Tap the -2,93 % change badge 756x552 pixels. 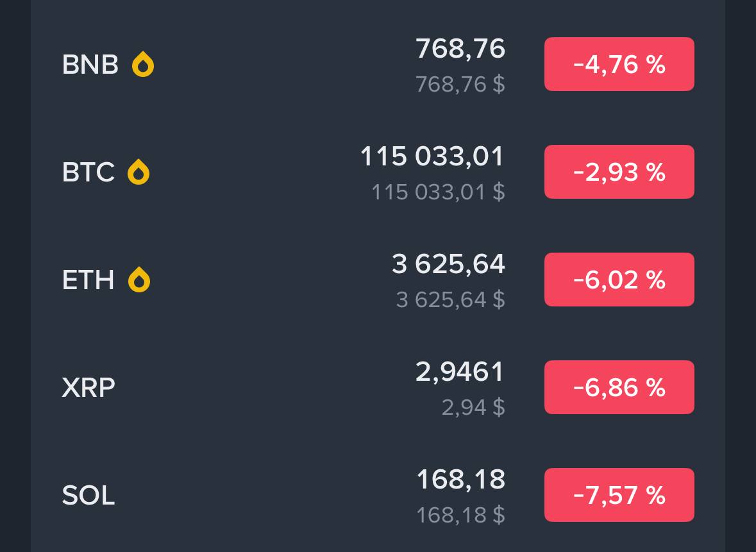[x=619, y=172]
